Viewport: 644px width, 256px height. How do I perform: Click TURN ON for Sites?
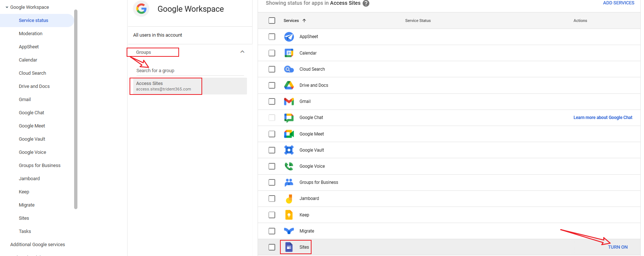click(x=618, y=247)
